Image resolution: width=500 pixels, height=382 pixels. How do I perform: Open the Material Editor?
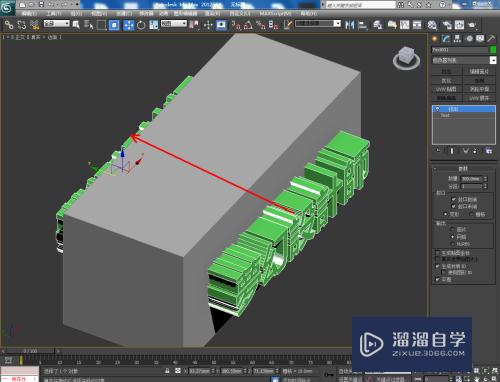coord(432,25)
